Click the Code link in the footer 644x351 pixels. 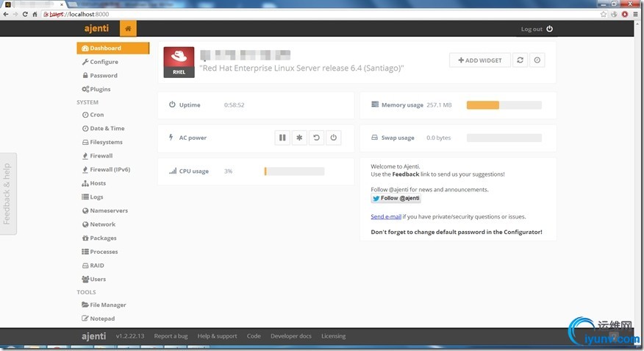click(254, 336)
